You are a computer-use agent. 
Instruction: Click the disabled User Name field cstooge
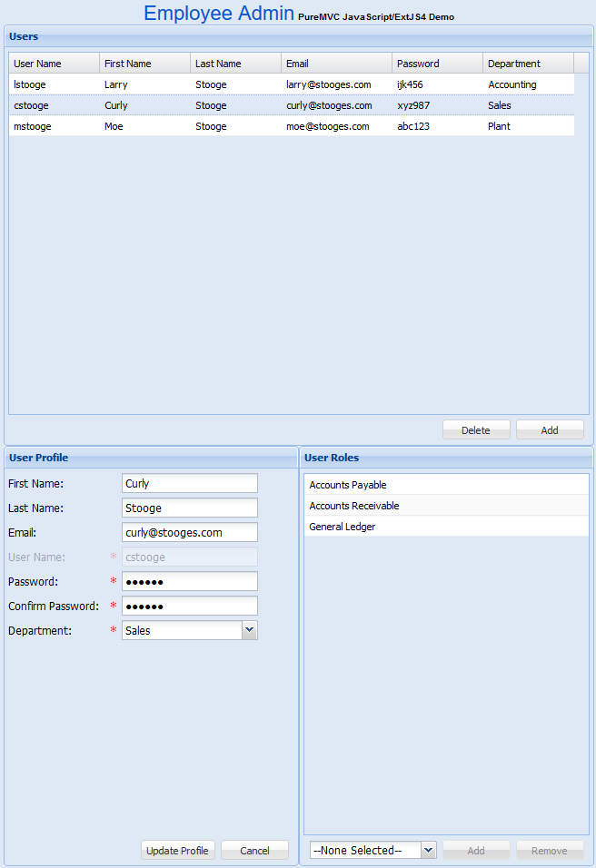[x=190, y=557]
